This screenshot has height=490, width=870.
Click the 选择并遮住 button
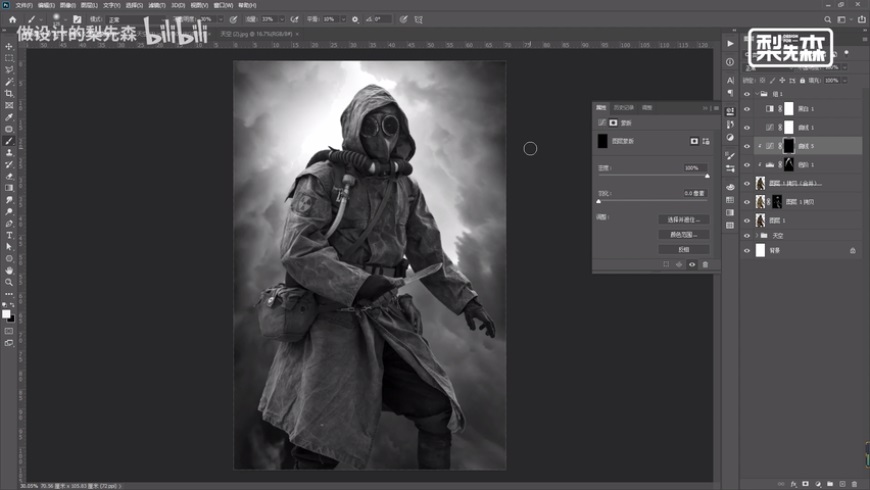684,220
